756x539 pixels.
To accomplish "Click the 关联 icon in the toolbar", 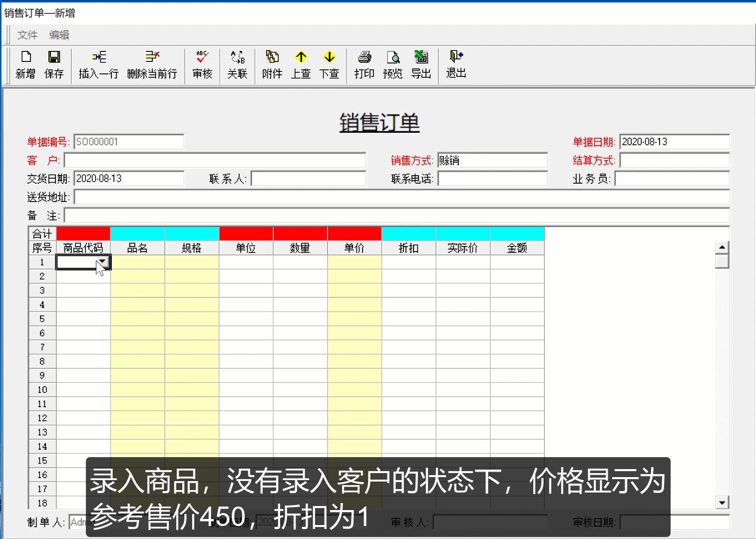I will 237,65.
